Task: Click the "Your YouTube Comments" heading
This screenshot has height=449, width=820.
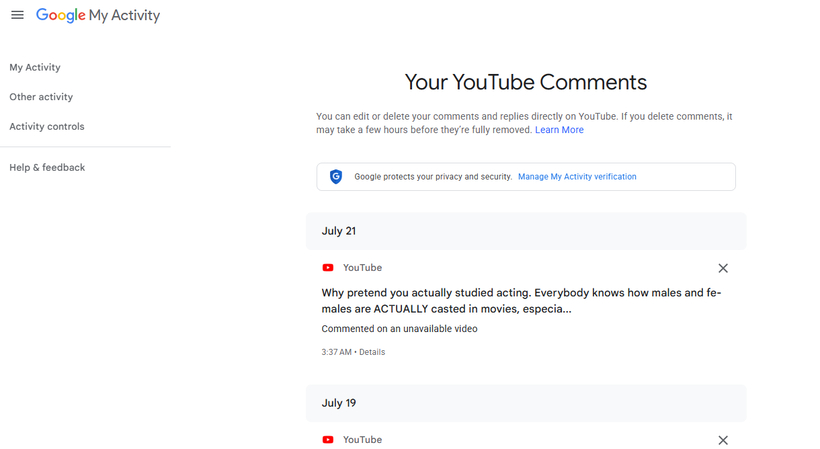Action: [x=526, y=82]
